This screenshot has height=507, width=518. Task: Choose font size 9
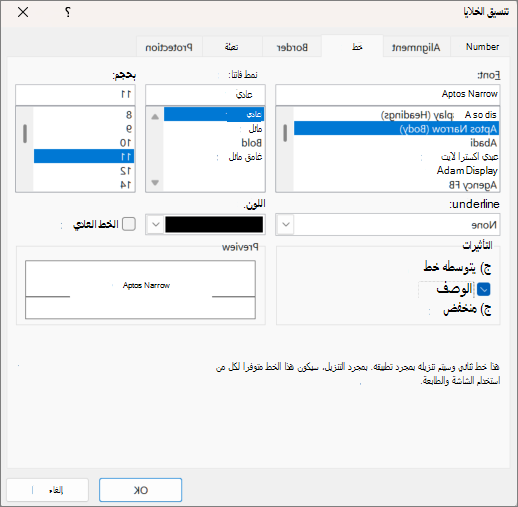click(84, 129)
